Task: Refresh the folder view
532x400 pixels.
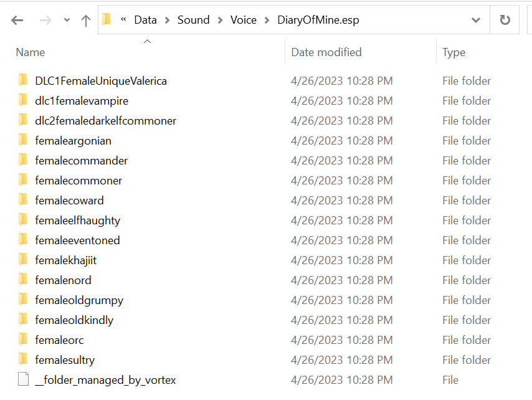Action: pos(505,20)
